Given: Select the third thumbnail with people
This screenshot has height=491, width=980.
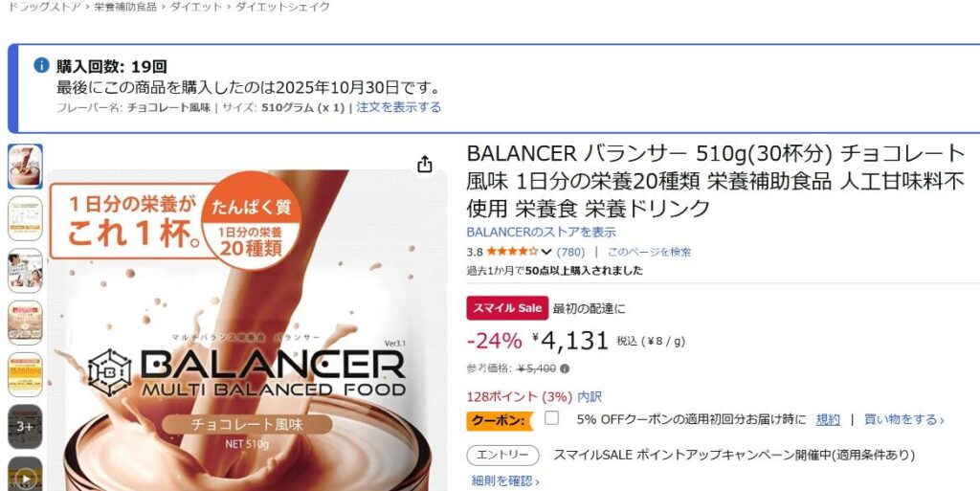Looking at the screenshot, I should tap(25, 271).
